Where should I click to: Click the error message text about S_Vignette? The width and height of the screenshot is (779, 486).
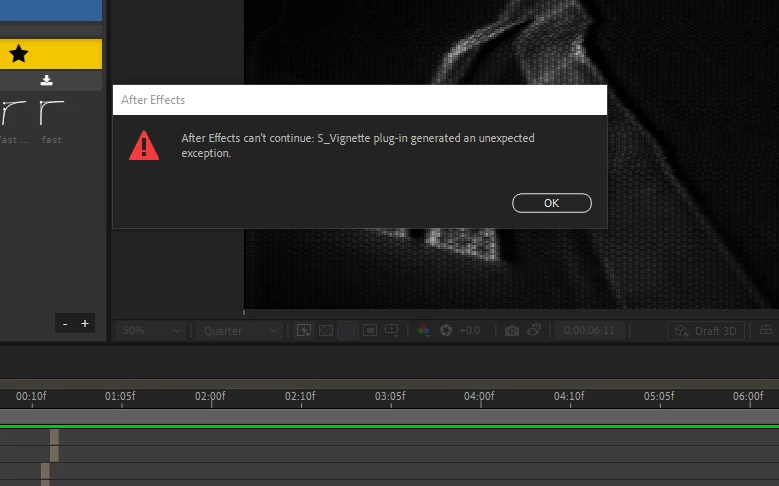pos(358,146)
